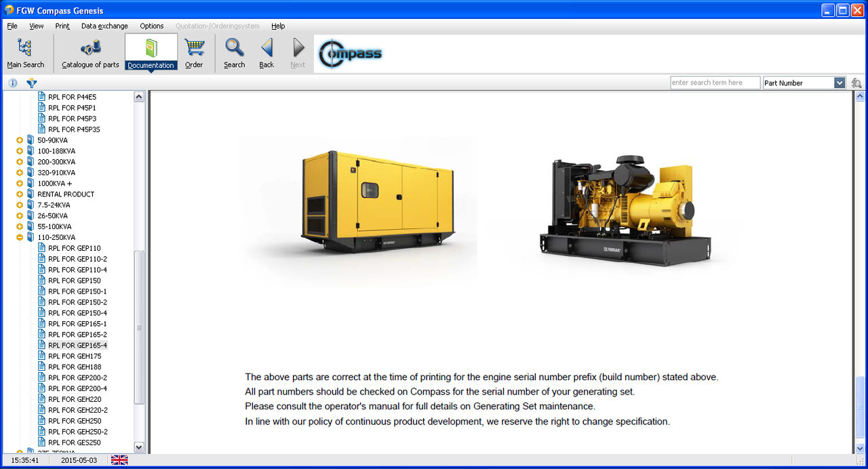The image size is (868, 469).
Task: Open the Part Number dropdown
Action: coord(840,83)
